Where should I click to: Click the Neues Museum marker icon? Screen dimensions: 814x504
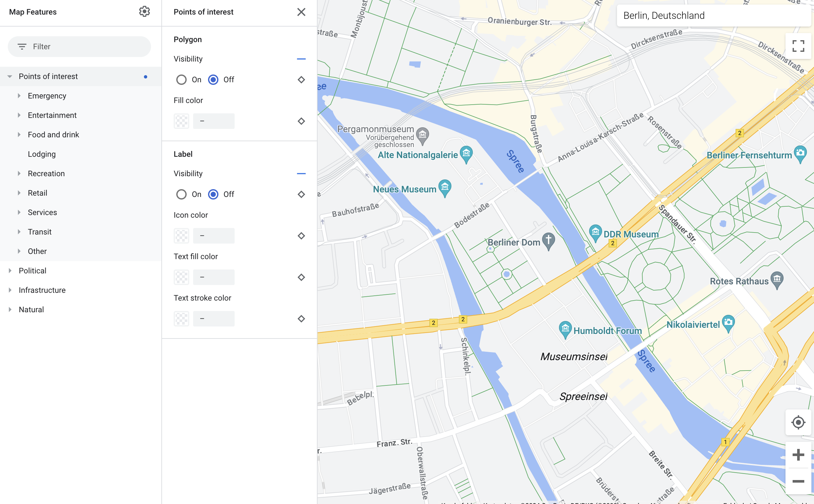(445, 188)
